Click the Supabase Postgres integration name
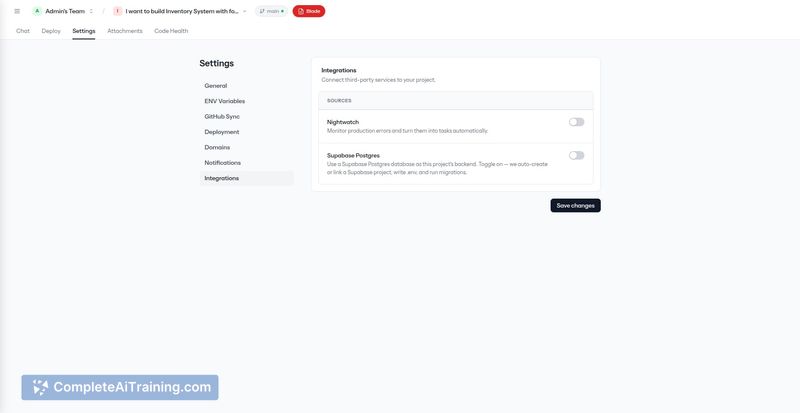This screenshot has width=800, height=413. [x=353, y=155]
